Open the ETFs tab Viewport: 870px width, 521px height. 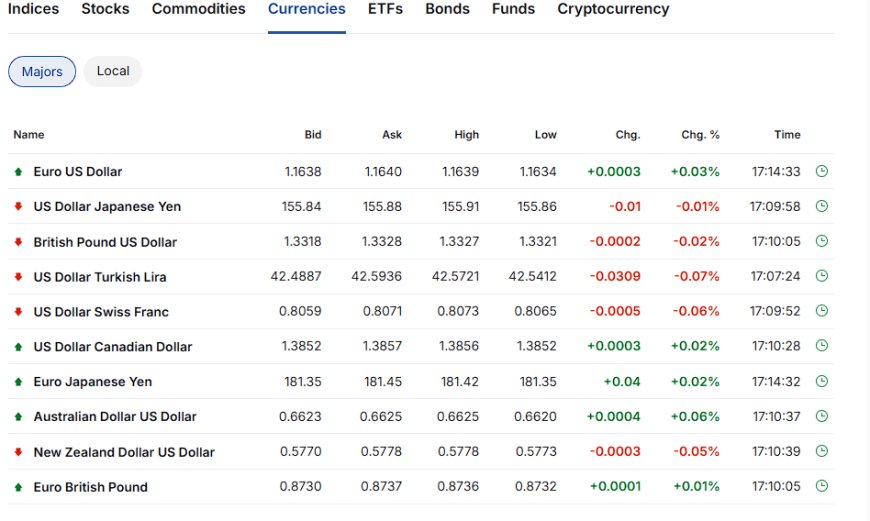386,9
